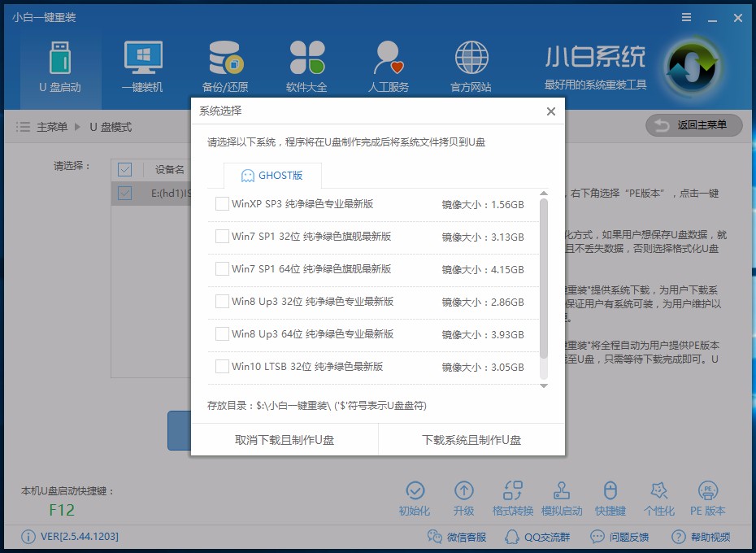The image size is (756, 553).
Task: Switch to 一键装机 mode
Action: [x=143, y=61]
